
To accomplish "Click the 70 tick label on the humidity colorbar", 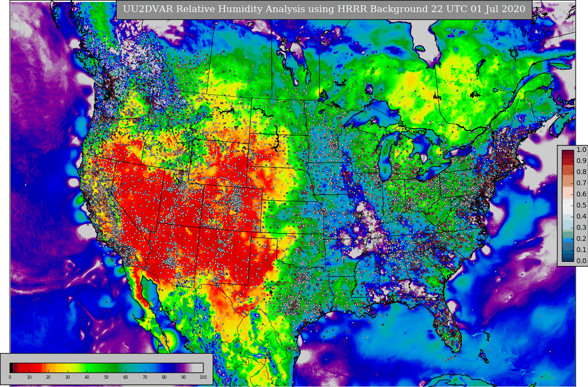I will click(145, 377).
